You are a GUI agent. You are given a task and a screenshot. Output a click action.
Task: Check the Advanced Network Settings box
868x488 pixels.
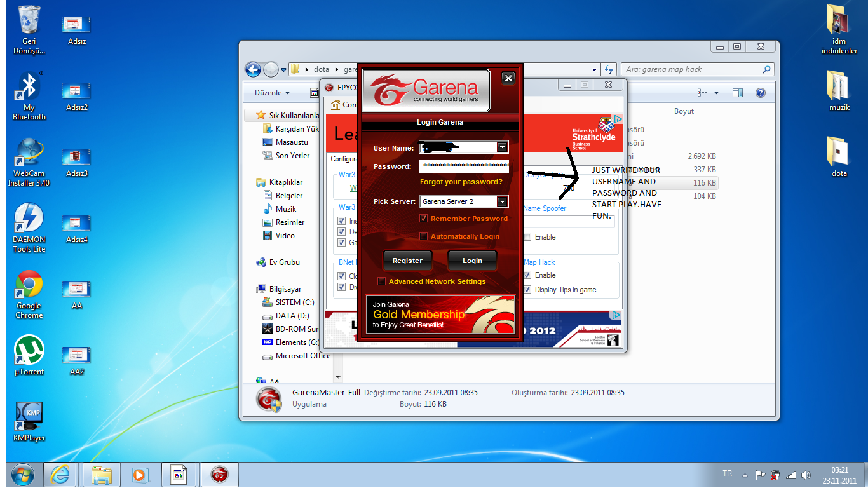(381, 281)
